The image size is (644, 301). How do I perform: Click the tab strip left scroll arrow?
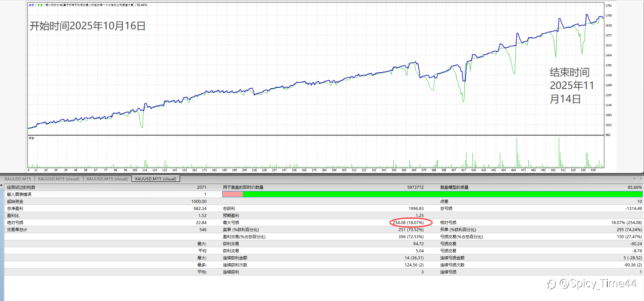(634, 178)
